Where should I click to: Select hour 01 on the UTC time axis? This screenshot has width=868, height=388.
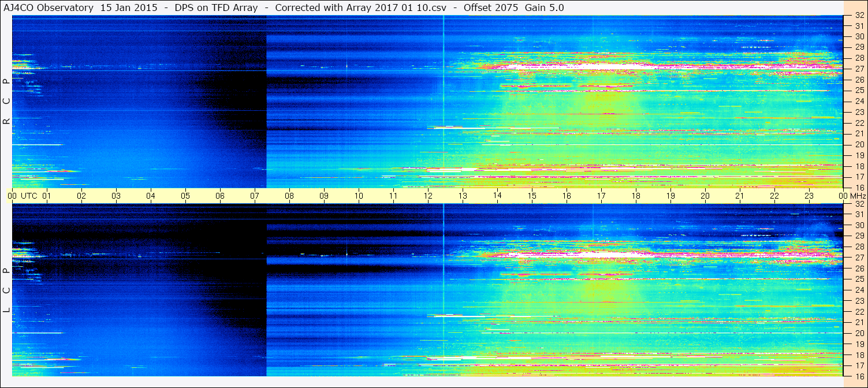[x=47, y=196]
